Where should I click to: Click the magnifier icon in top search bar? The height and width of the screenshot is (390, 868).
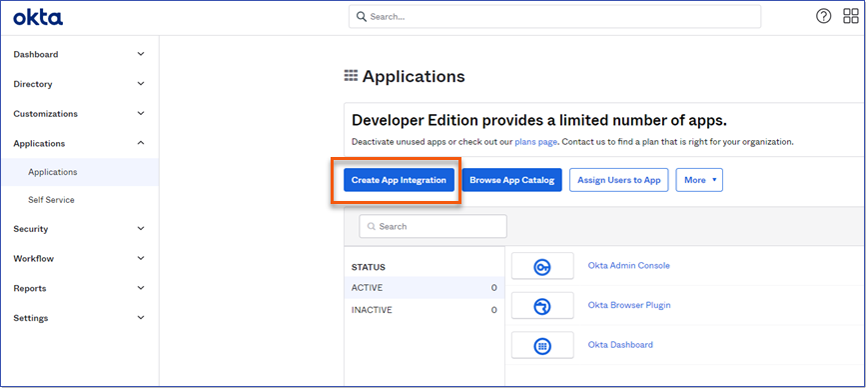click(362, 17)
